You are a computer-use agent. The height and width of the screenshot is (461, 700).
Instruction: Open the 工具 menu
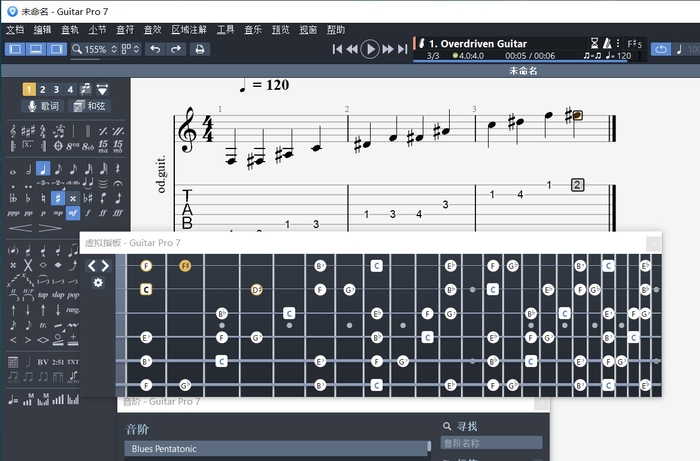[x=225, y=30]
